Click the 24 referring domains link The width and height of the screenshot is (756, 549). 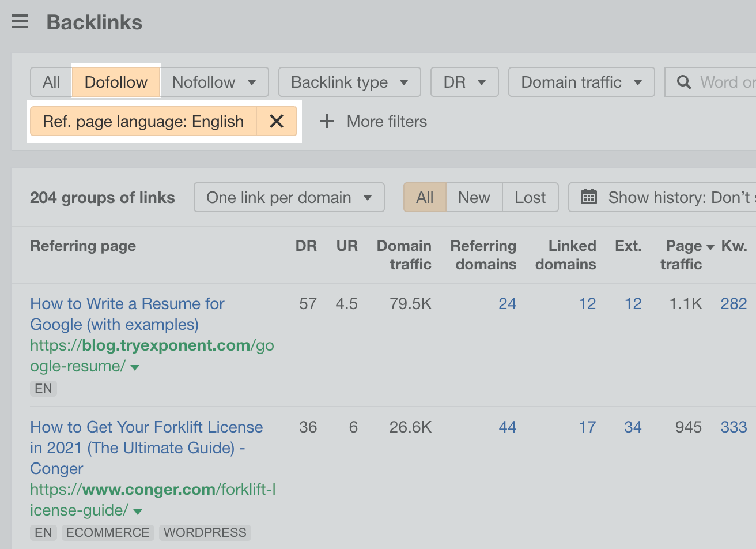pyautogui.click(x=507, y=303)
